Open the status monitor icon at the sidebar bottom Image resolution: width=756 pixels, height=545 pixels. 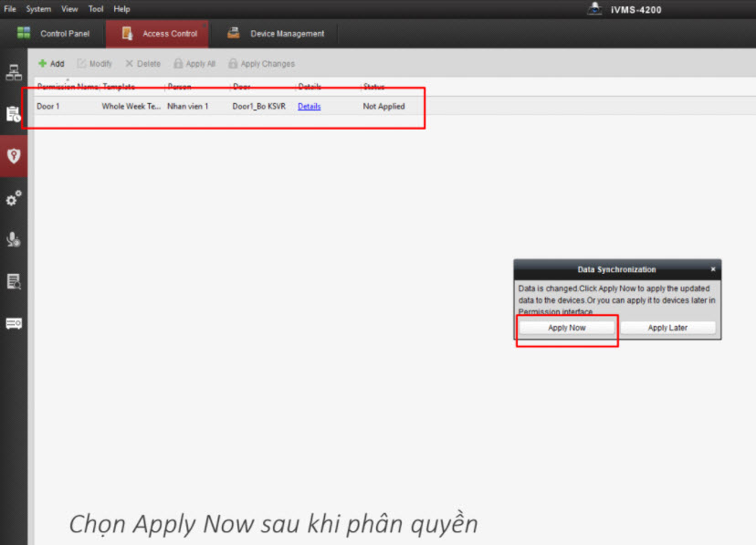click(14, 323)
